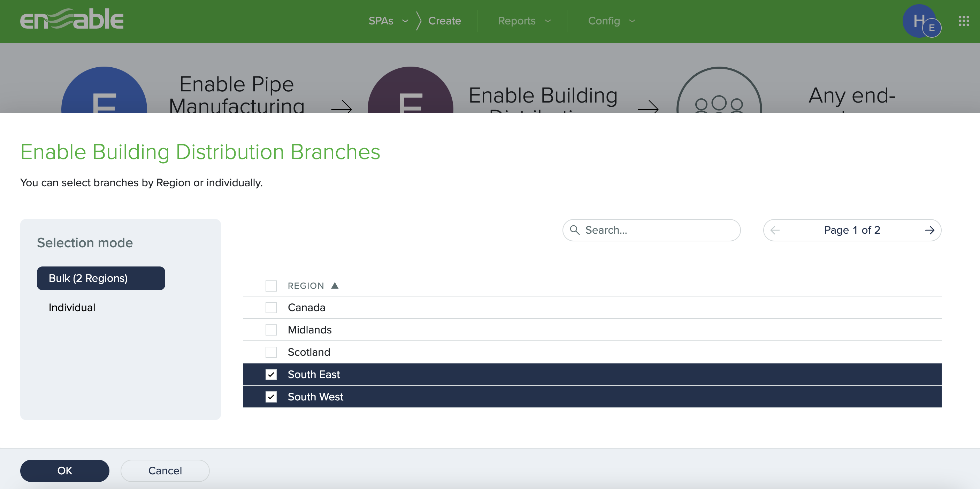Click the Enable Pipe Manufacturing label

tap(237, 94)
